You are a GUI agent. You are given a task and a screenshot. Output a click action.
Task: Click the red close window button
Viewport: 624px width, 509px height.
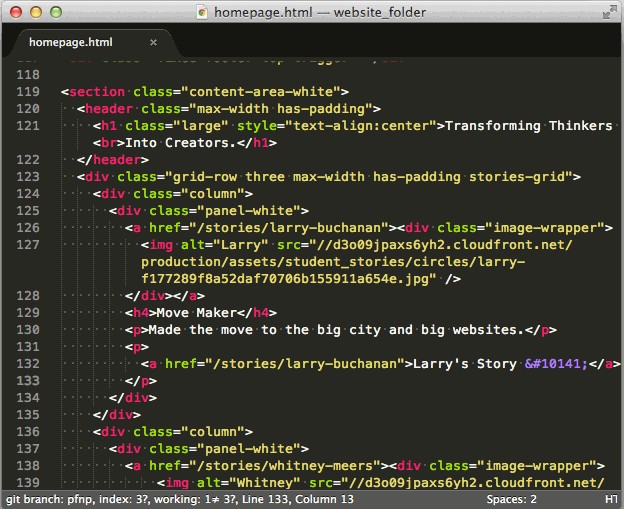(15, 12)
